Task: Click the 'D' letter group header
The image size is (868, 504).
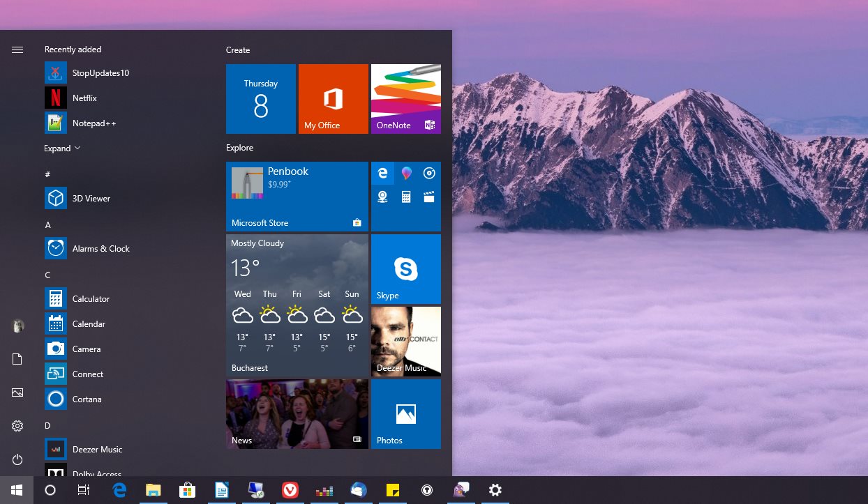Action: (47, 426)
